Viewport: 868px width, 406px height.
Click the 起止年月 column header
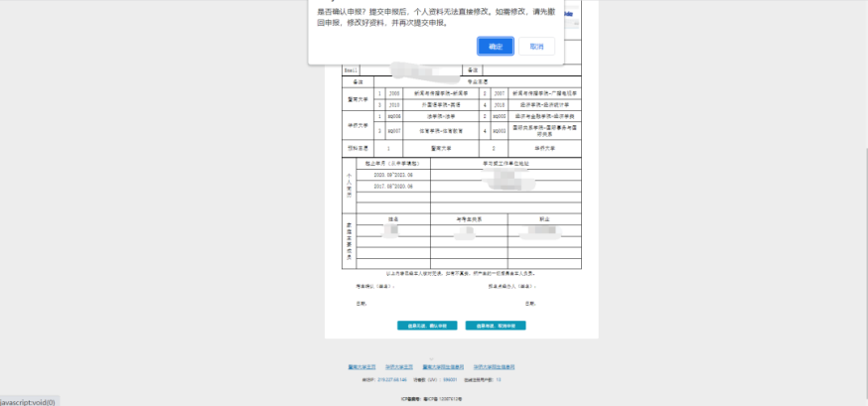[x=393, y=164]
